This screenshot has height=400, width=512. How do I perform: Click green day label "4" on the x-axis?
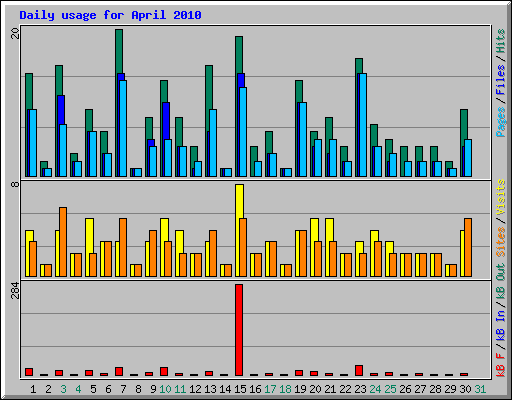pos(78,389)
